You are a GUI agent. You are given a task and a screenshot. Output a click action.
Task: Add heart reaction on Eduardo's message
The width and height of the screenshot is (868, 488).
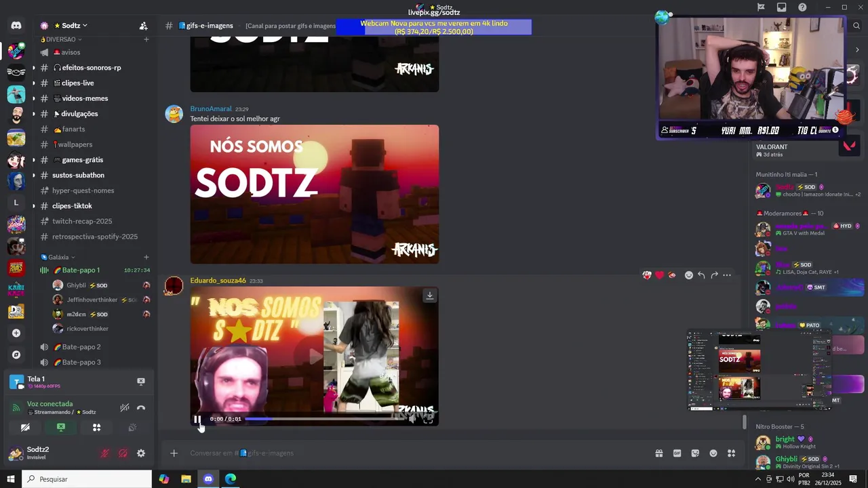pos(659,275)
